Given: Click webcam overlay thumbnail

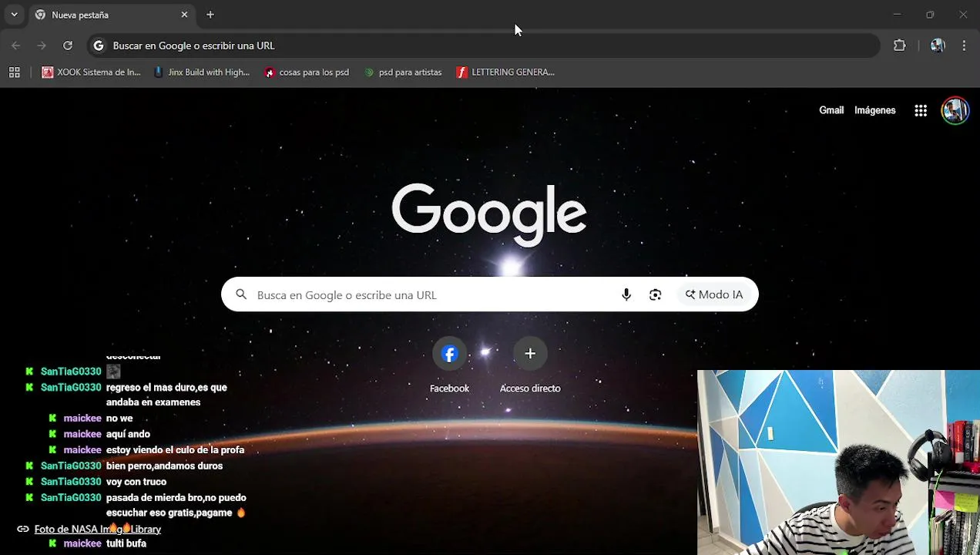Looking at the screenshot, I should click(838, 462).
